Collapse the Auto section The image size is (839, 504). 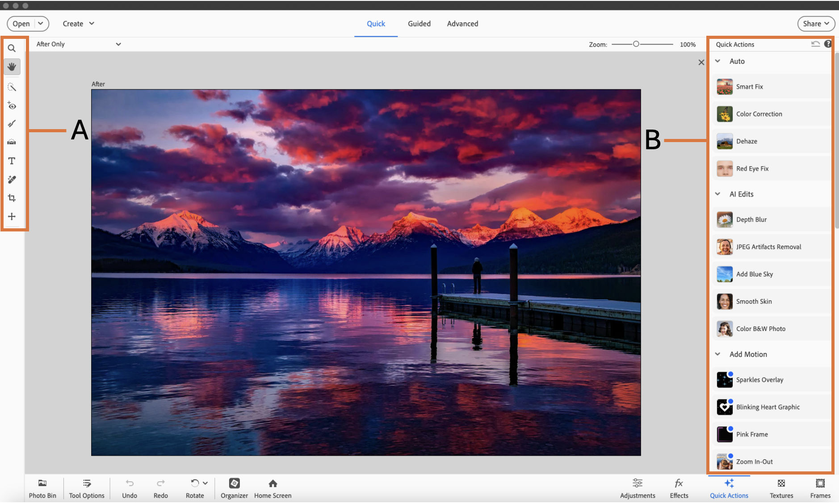tap(717, 61)
